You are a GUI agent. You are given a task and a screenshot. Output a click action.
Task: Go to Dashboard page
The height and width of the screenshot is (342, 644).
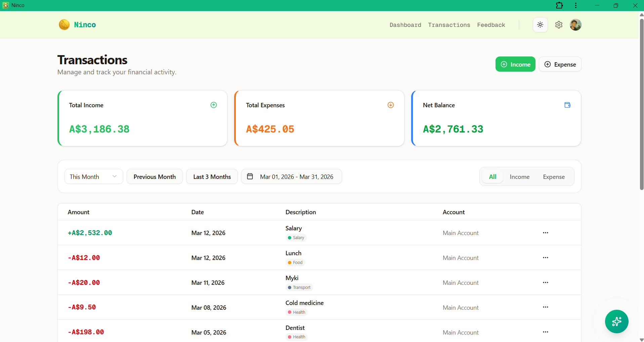(405, 25)
